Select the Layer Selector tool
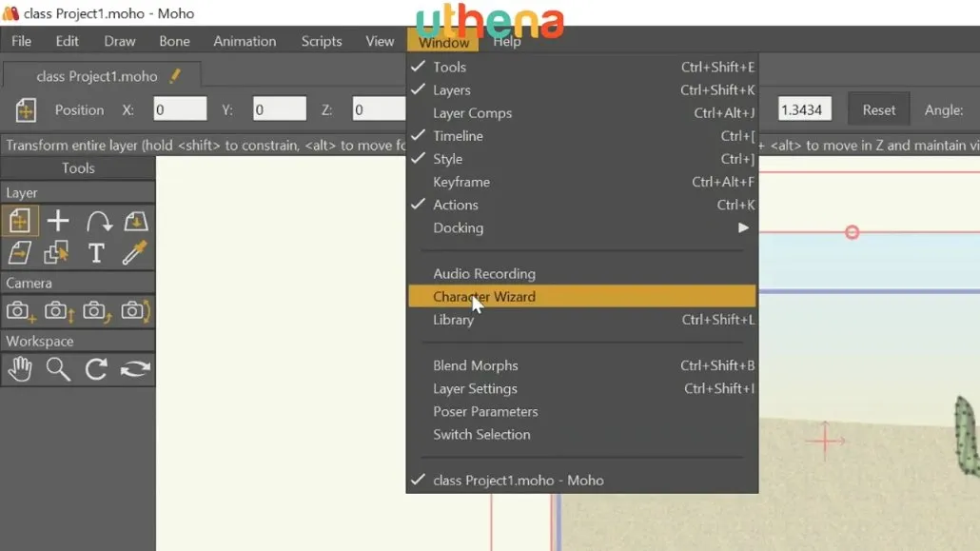 pyautogui.click(x=58, y=253)
